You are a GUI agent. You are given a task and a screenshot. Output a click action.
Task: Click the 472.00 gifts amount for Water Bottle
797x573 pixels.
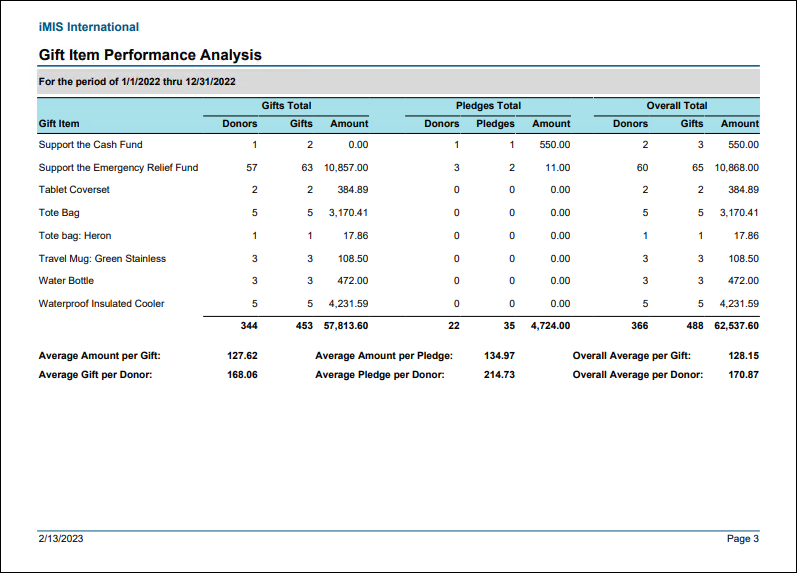(353, 281)
